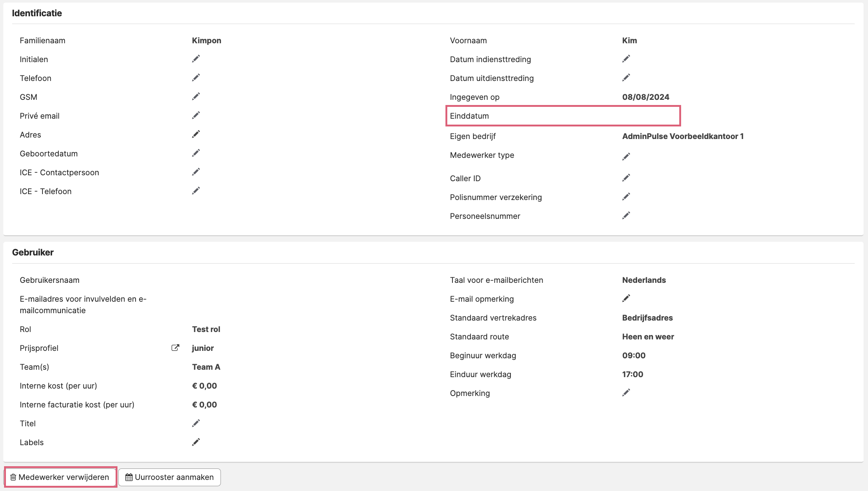Click the Familienaam value Kimpon
Image resolution: width=868 pixels, height=491 pixels.
(x=206, y=41)
